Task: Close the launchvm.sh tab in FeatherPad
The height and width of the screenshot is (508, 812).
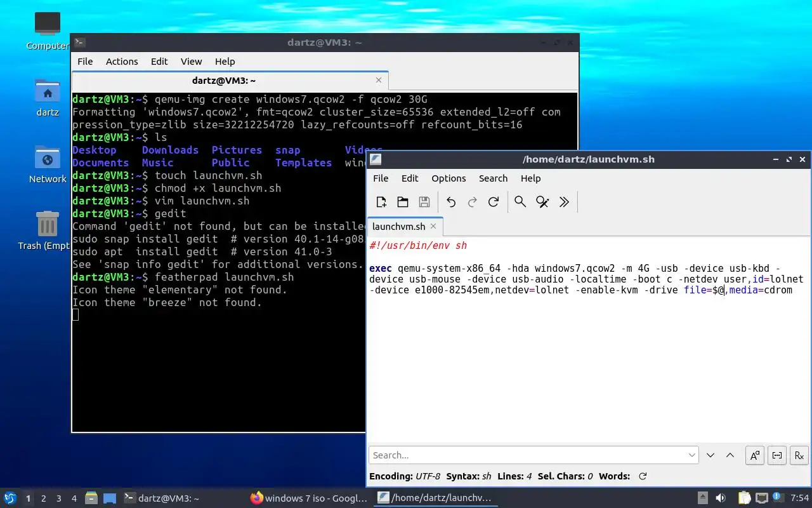Action: (x=433, y=226)
